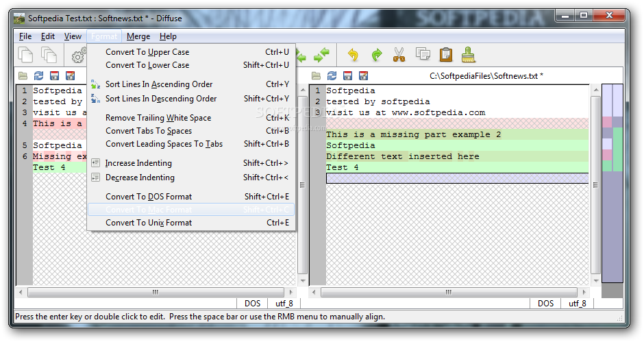The image size is (644, 342).
Task: Click the Softnews.txt file path label
Action: [x=486, y=76]
